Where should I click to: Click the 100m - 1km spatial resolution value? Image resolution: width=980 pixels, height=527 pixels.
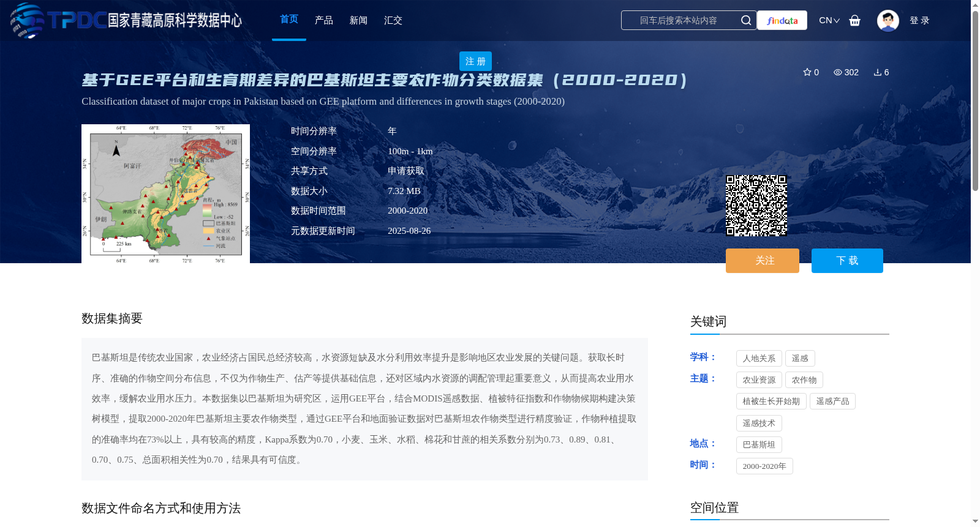410,151
